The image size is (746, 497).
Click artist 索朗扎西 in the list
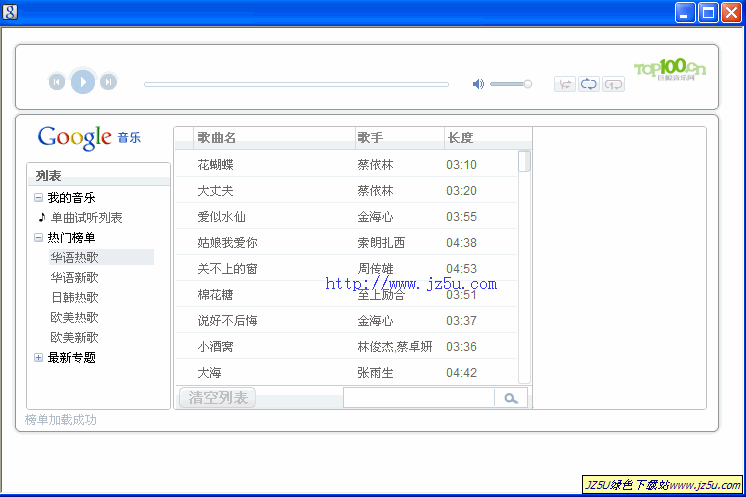pyautogui.click(x=381, y=243)
